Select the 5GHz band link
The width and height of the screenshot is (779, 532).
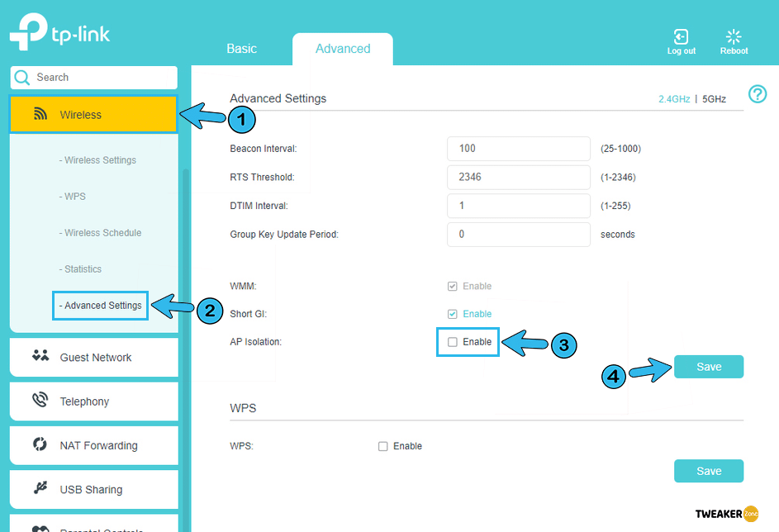tap(714, 99)
